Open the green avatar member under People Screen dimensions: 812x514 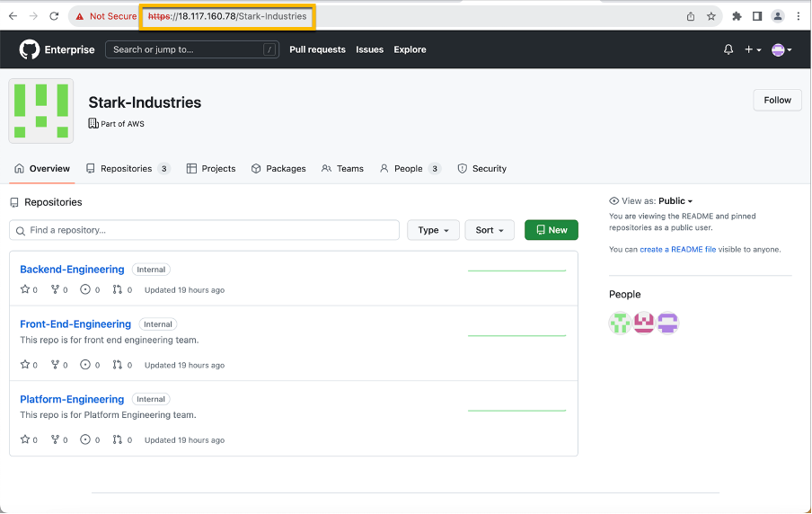click(620, 323)
